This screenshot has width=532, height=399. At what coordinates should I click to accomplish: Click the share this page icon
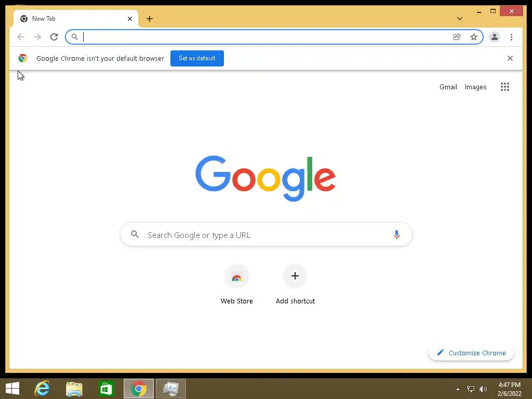[457, 37]
